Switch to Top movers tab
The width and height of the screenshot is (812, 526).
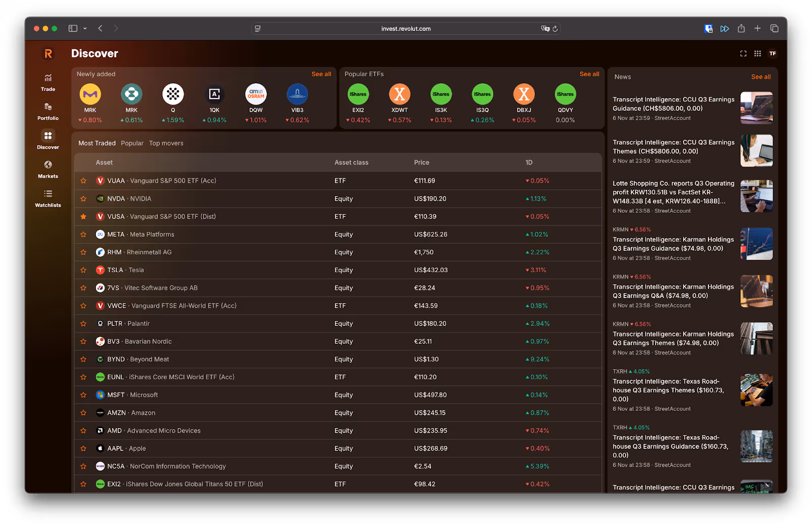point(166,143)
